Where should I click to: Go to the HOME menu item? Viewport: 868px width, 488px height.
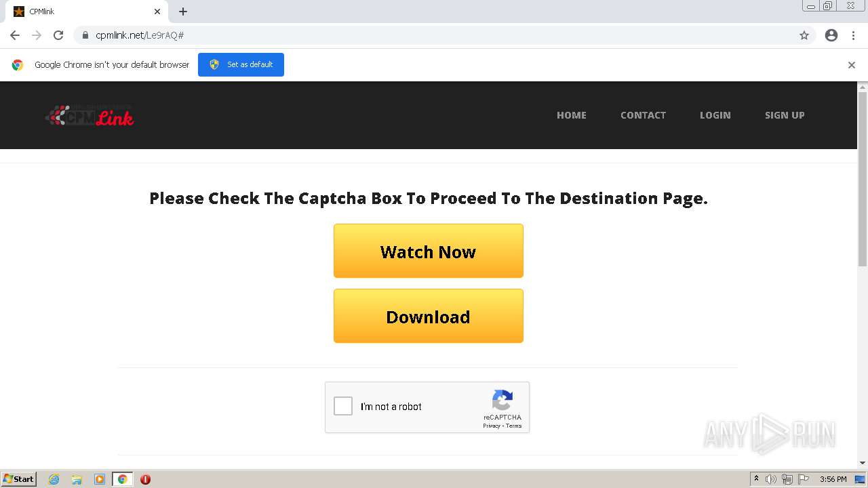coord(572,115)
